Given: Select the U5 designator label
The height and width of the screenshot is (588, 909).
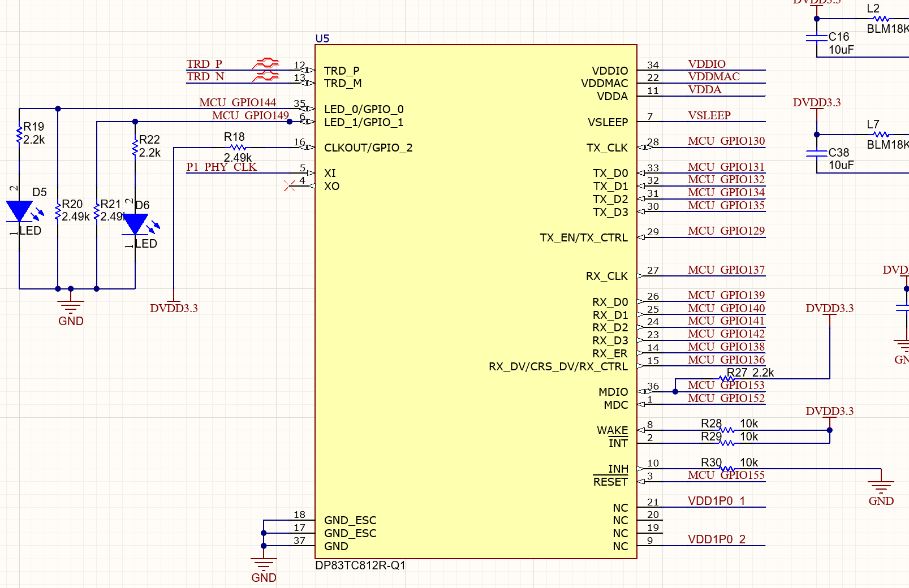Looking at the screenshot, I should coord(322,38).
